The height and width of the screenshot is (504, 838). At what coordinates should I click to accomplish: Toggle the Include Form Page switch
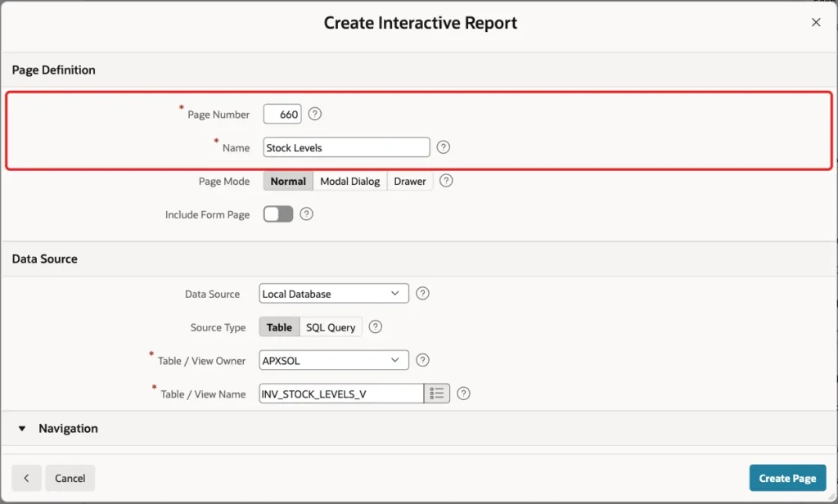point(278,214)
